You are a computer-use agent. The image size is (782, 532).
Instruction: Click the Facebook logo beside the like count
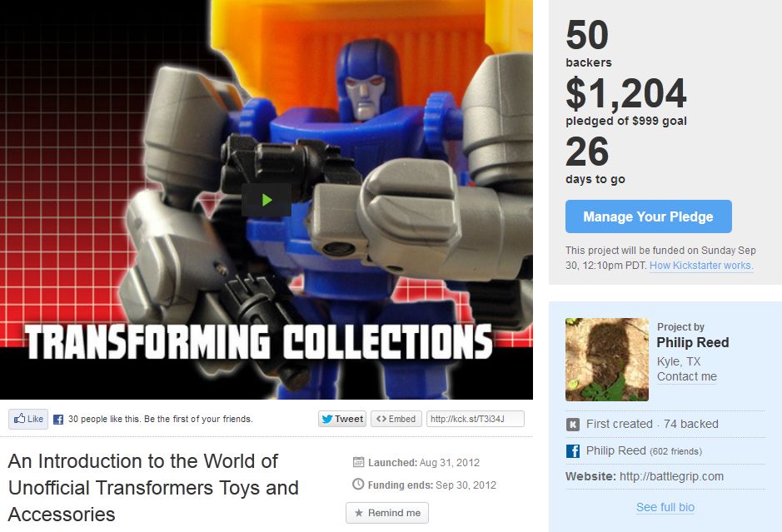tap(58, 420)
